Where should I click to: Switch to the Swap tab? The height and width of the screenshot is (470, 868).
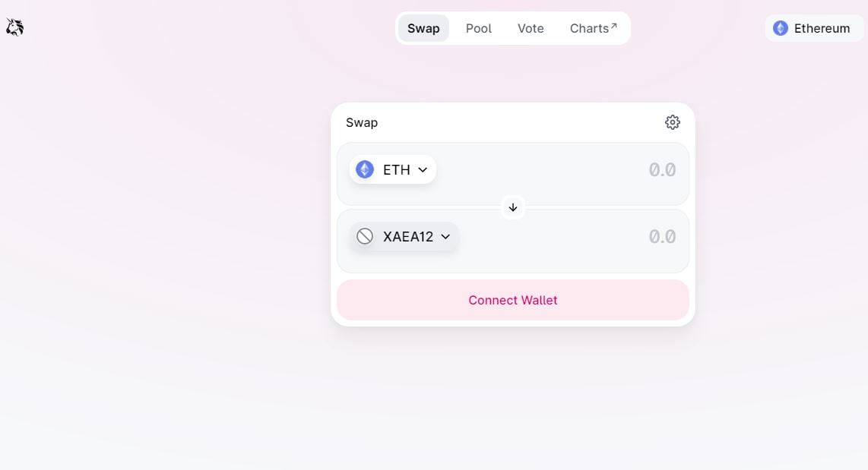point(423,28)
